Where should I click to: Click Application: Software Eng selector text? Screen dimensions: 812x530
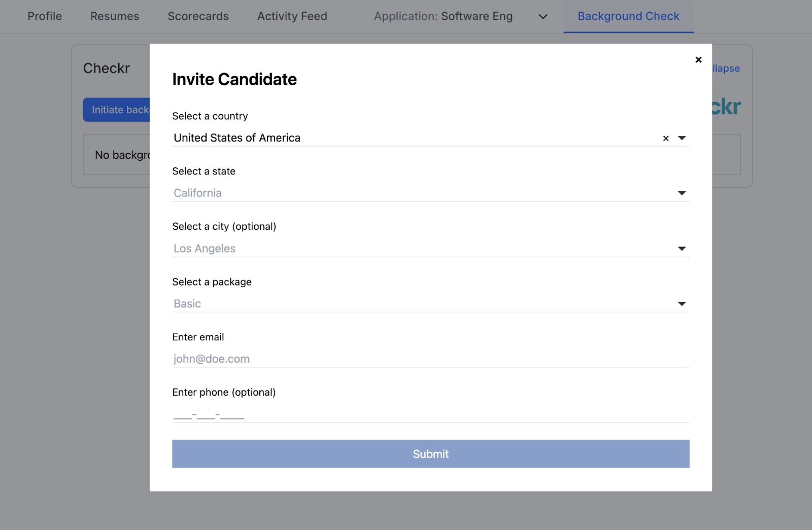coord(444,16)
